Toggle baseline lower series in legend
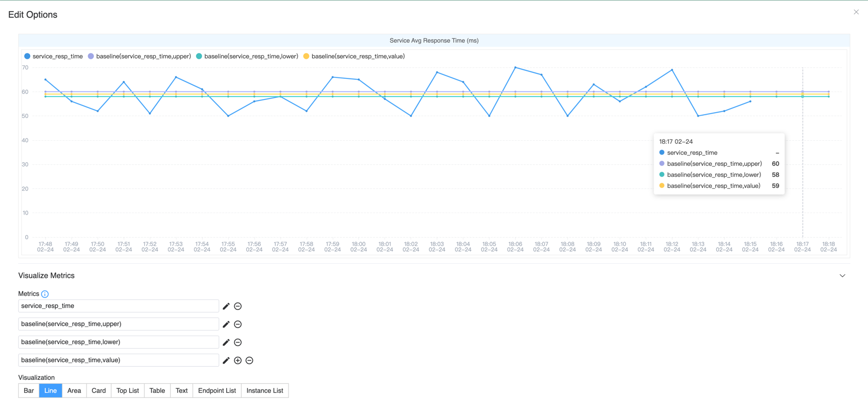 click(x=247, y=56)
